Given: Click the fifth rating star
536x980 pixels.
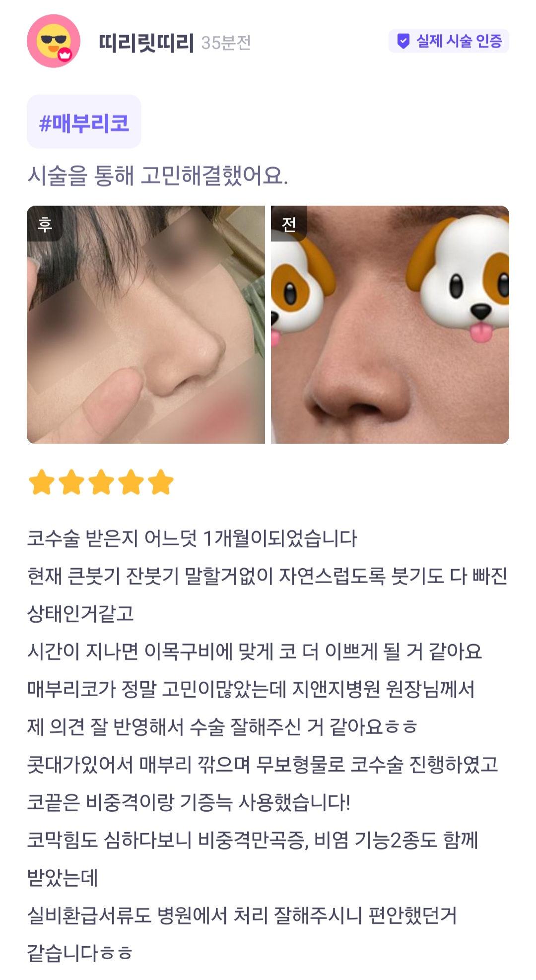Looking at the screenshot, I should [x=161, y=482].
